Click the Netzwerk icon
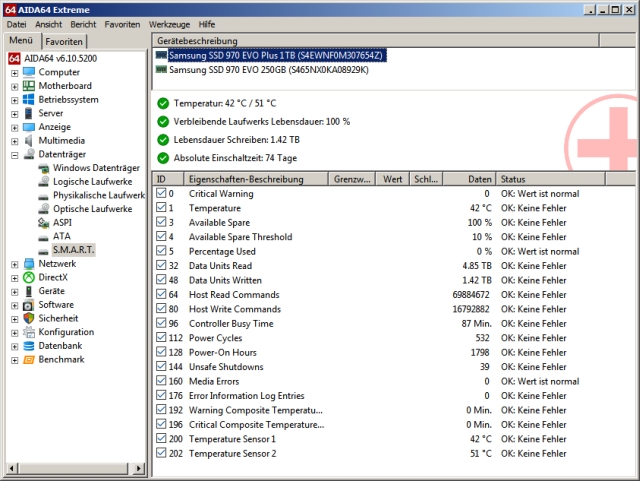 tap(29, 264)
